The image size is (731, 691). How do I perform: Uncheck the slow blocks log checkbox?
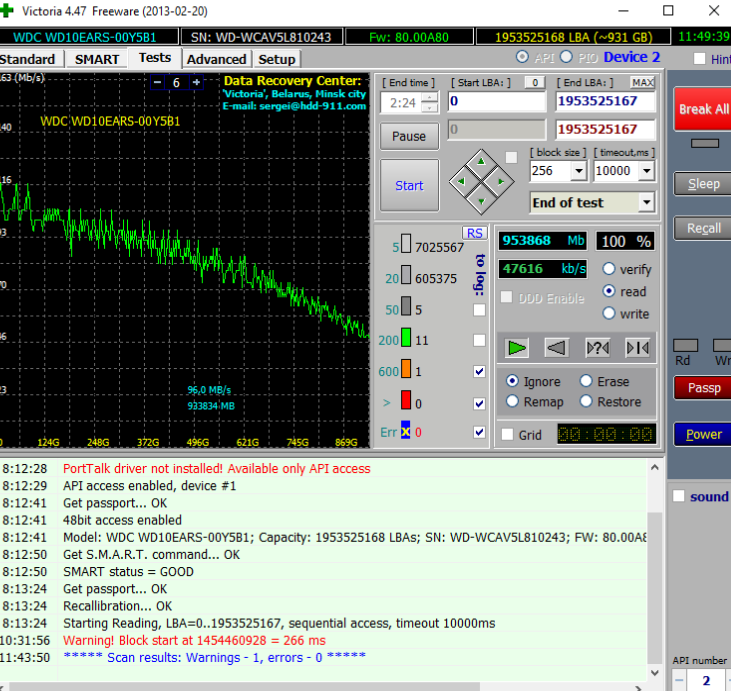(x=479, y=403)
